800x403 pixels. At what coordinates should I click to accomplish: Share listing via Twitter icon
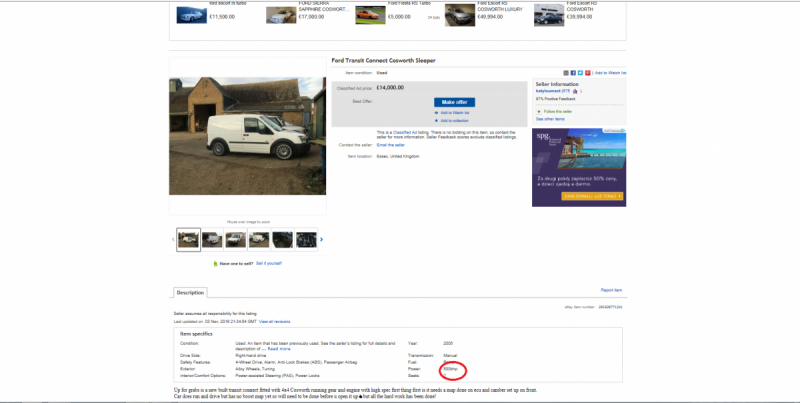[580, 73]
